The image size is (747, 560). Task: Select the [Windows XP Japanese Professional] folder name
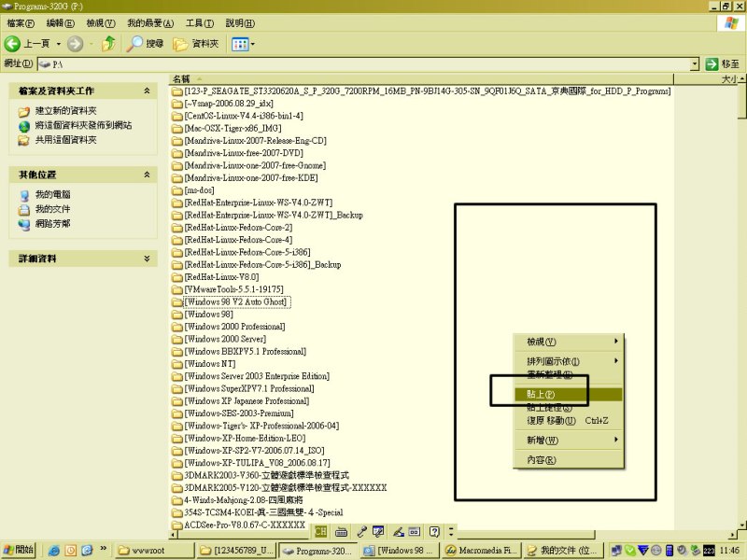247,401
